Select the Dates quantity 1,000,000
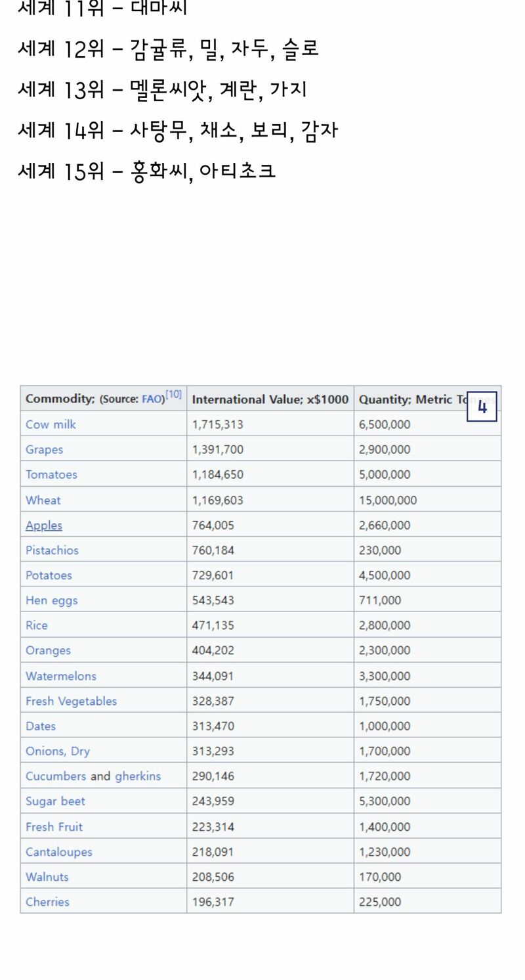This screenshot has width=525, height=980. pyautogui.click(x=385, y=726)
